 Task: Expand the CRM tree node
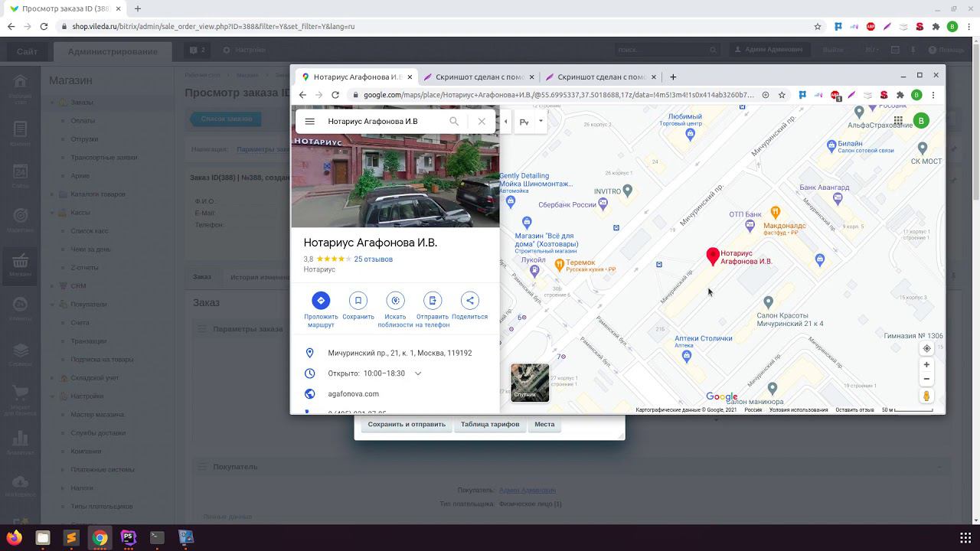pyautogui.click(x=53, y=286)
